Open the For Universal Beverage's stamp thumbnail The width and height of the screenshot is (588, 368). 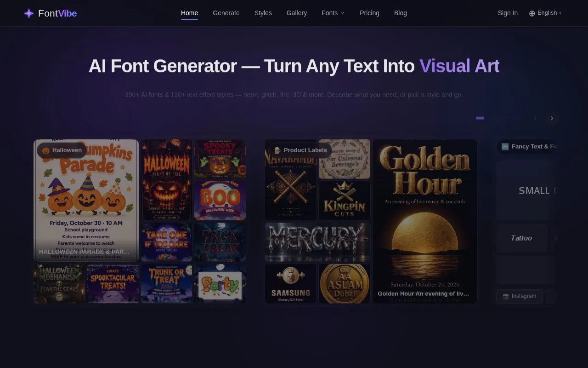345,159
